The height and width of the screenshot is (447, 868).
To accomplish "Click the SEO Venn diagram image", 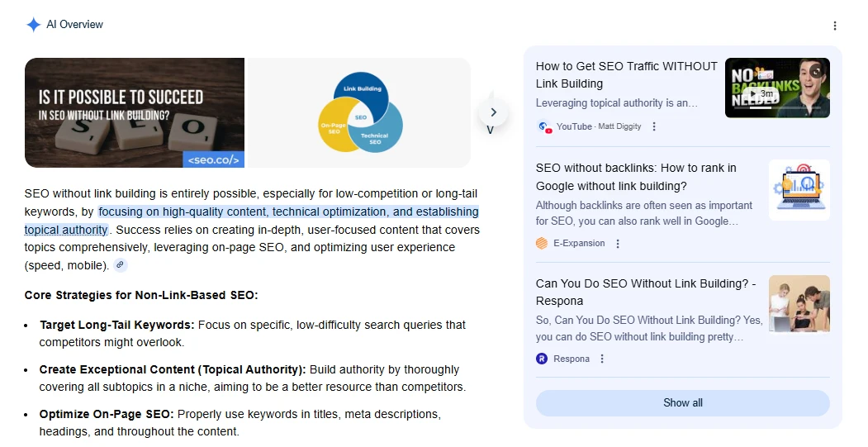I will pyautogui.click(x=360, y=112).
